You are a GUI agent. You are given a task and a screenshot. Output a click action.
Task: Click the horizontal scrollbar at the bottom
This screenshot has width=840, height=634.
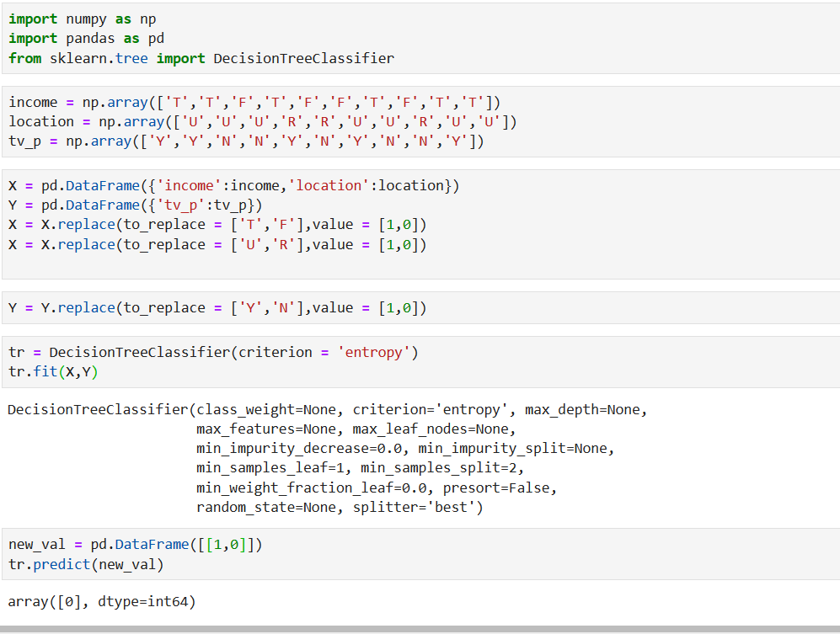point(420,630)
